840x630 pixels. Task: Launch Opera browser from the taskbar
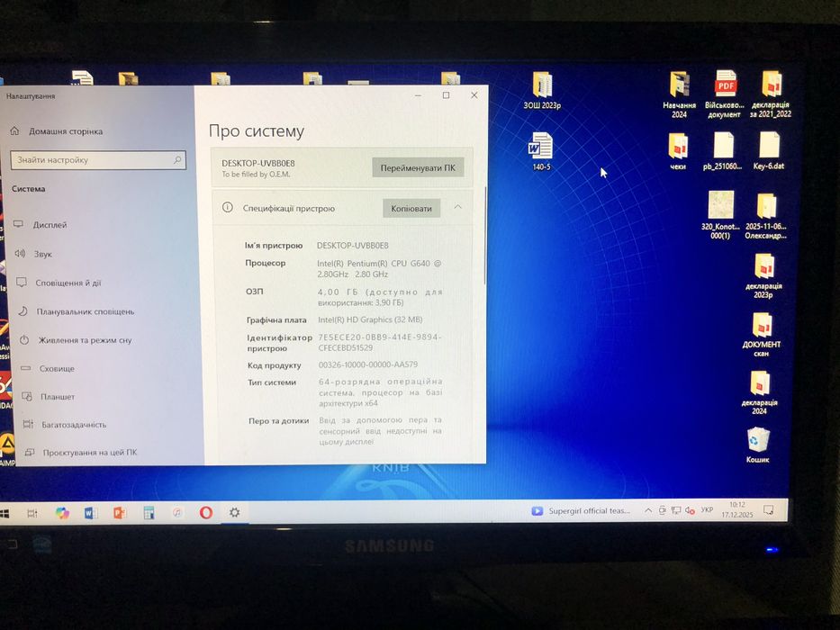pos(205,513)
